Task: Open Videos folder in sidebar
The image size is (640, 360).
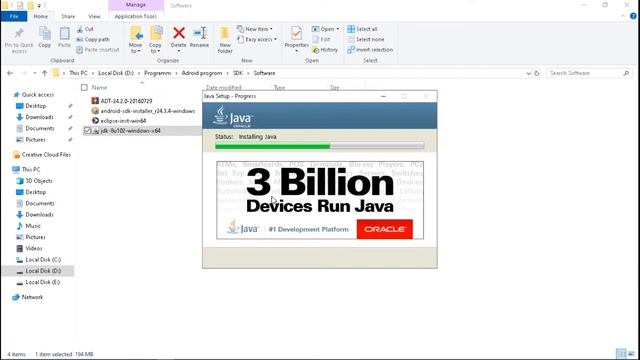Action: [x=33, y=248]
